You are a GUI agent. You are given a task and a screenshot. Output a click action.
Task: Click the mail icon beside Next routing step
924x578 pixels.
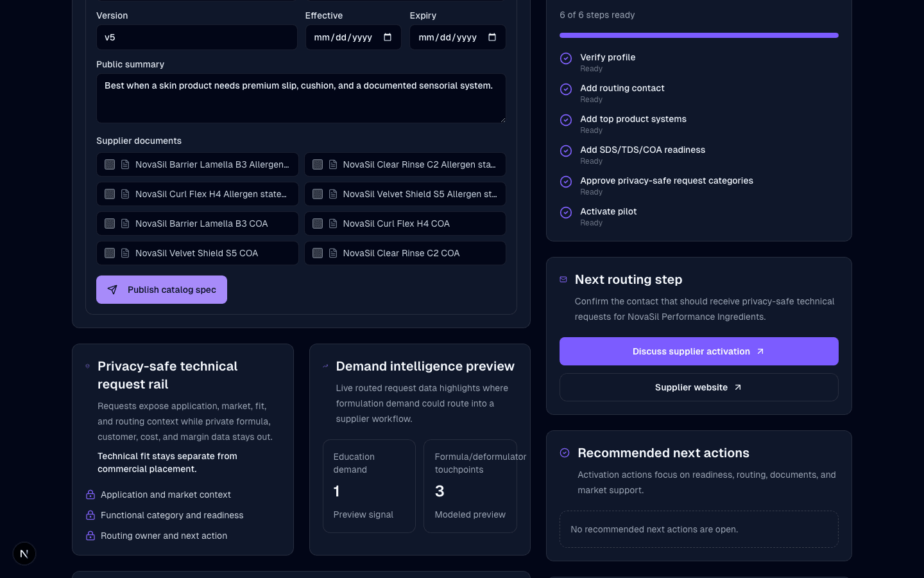click(x=563, y=279)
